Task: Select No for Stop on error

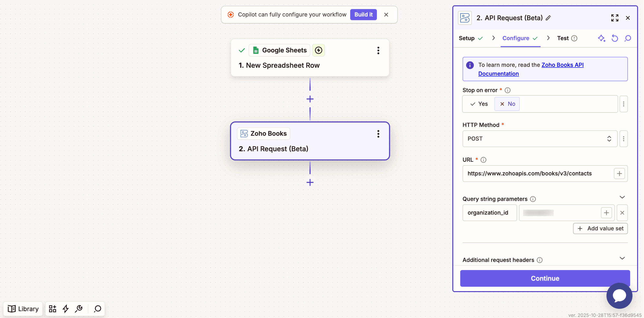Action: 507,104
